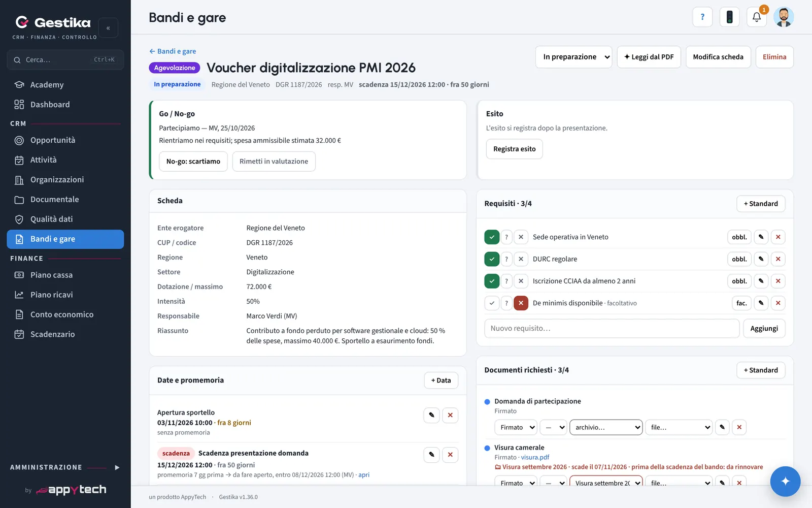The height and width of the screenshot is (508, 812).
Task: Mark Sede operativa in Veneto as satisfied
Action: (492, 237)
